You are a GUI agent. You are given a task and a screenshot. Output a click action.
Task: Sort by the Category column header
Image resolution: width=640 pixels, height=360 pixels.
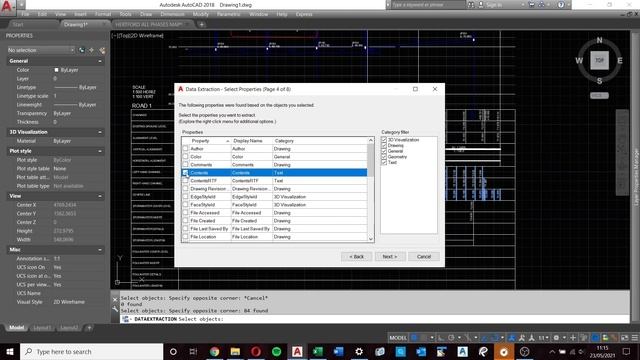320,140
